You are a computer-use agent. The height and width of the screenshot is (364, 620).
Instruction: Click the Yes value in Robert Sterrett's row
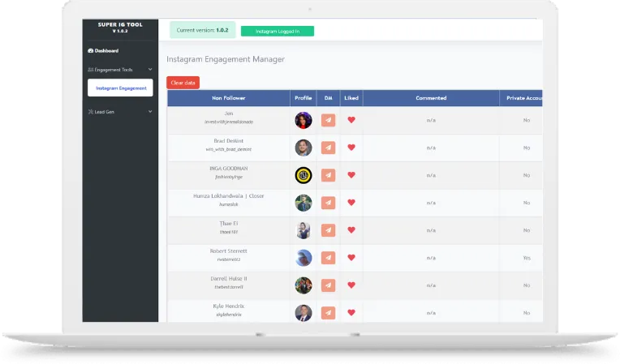coord(527,258)
